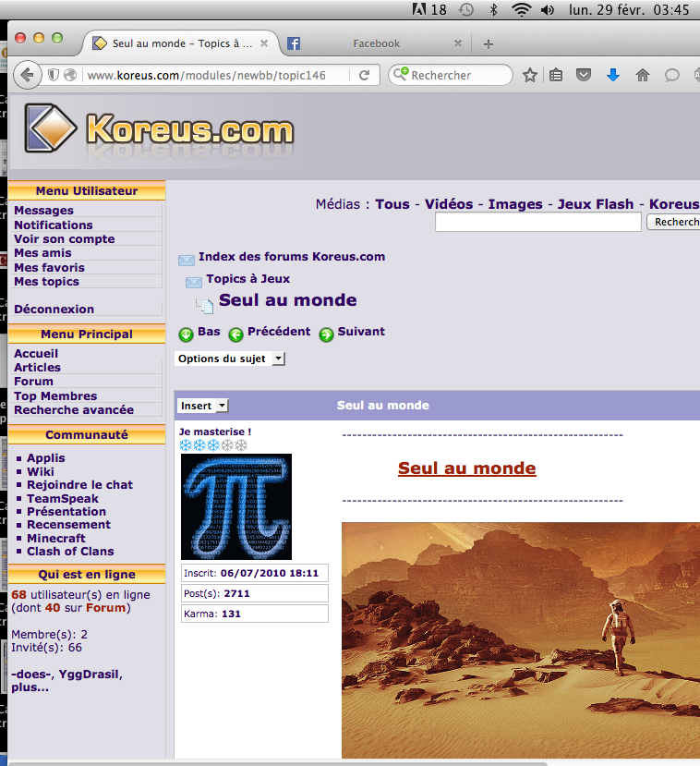
Task: Bookmark page with the star icon
Action: (529, 76)
